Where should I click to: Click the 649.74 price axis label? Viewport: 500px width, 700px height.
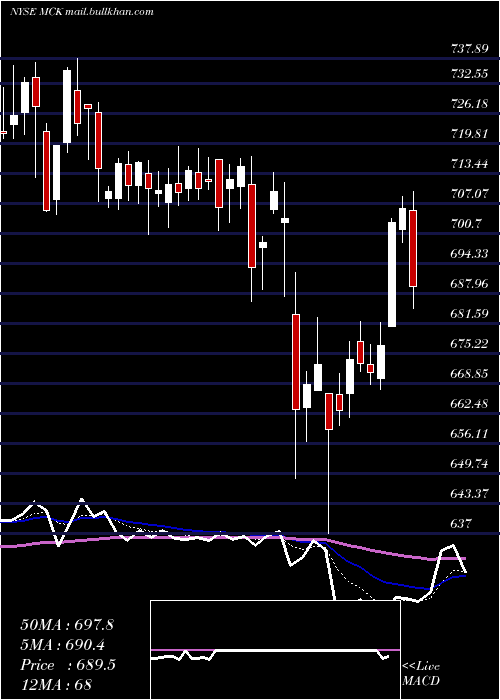(x=469, y=464)
